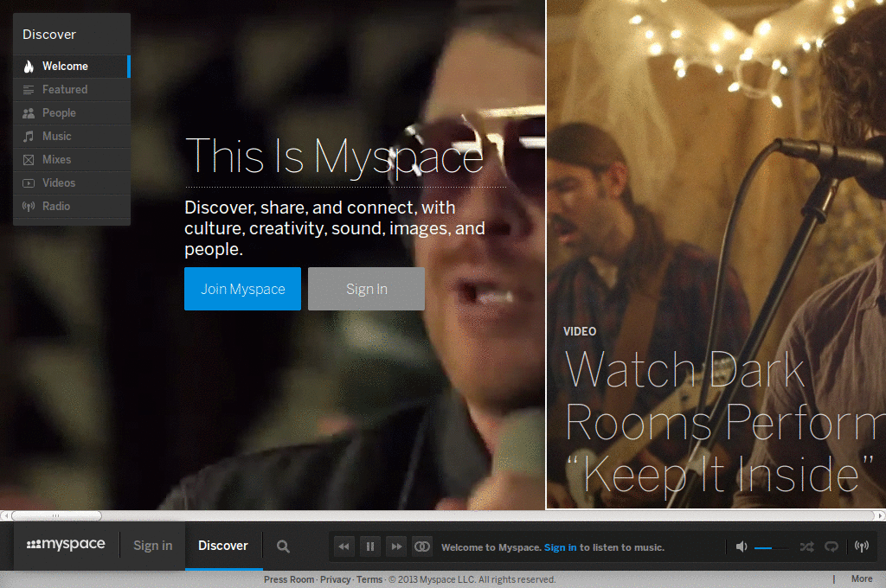Image resolution: width=886 pixels, height=588 pixels.
Task: Click the scrollbar left arrow
Action: click(5, 515)
